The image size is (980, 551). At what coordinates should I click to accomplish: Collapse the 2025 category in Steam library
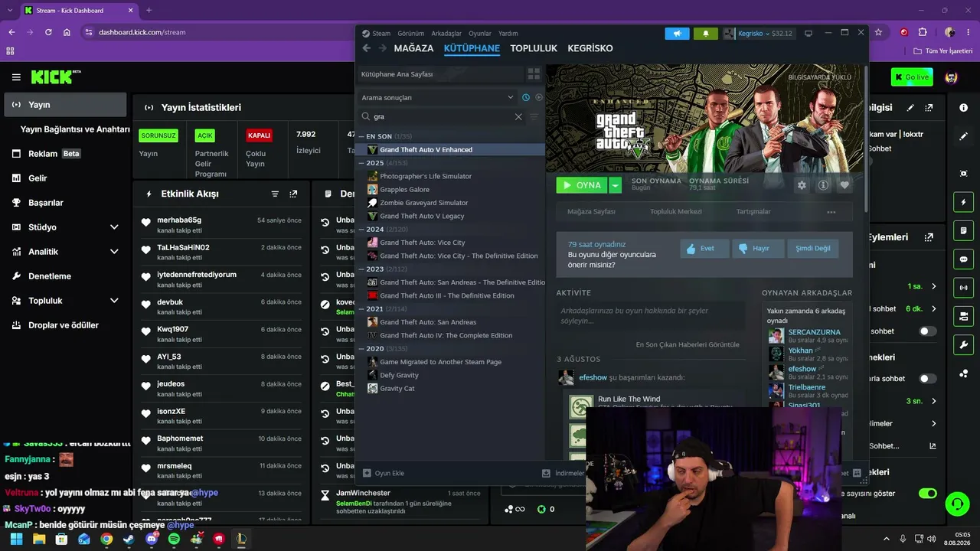(x=362, y=163)
